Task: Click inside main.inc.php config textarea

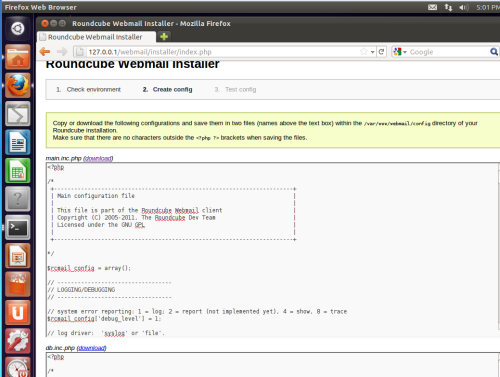Action: click(272, 250)
